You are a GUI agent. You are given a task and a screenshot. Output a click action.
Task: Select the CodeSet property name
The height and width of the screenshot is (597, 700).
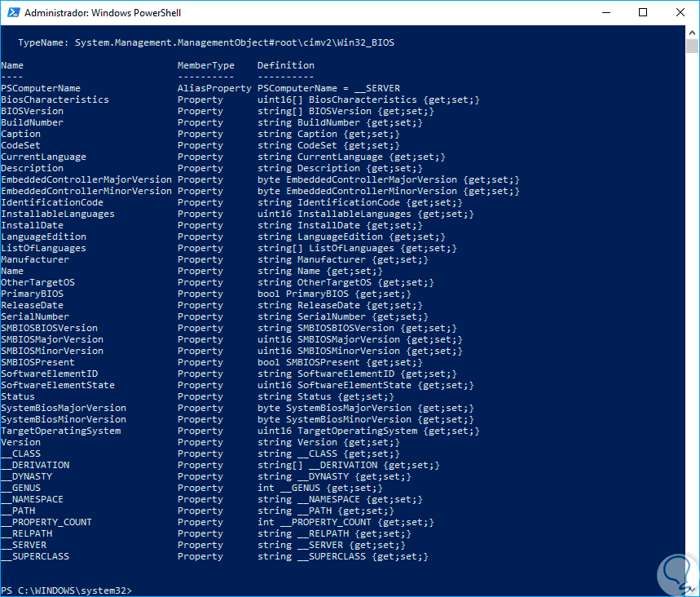(20, 145)
